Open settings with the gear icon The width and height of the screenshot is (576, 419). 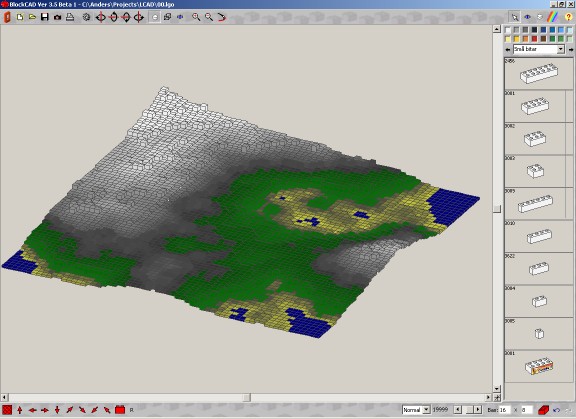pyautogui.click(x=86, y=17)
